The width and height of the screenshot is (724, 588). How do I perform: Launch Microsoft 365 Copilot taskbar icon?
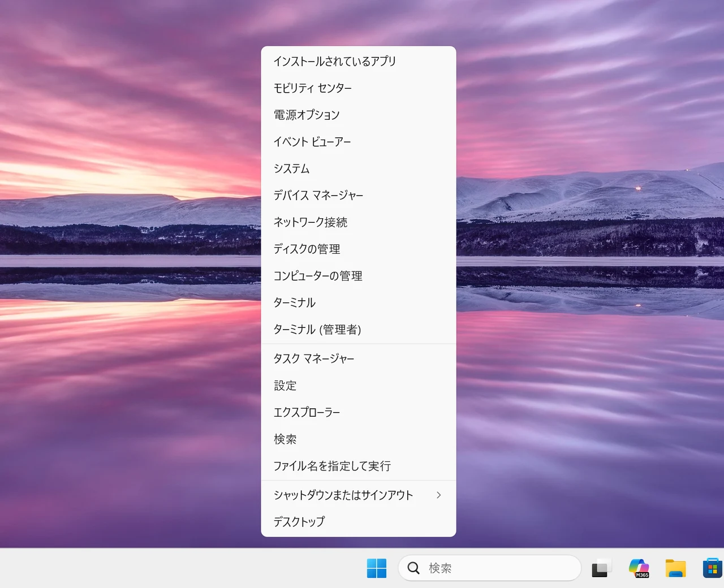(639, 568)
